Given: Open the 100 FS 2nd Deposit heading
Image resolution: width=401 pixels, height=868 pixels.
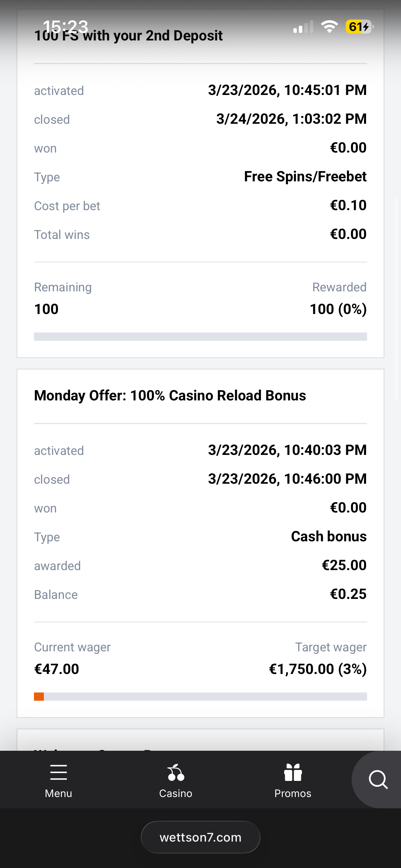Looking at the screenshot, I should [x=129, y=36].
